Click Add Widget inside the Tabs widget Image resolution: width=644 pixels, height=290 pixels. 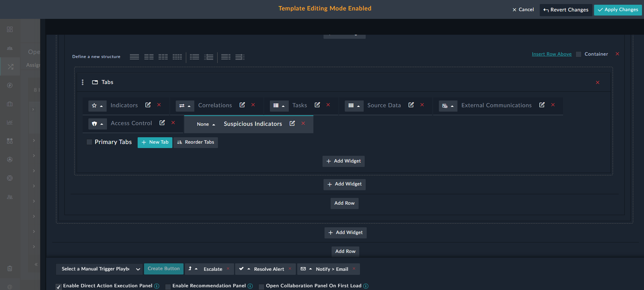(343, 161)
